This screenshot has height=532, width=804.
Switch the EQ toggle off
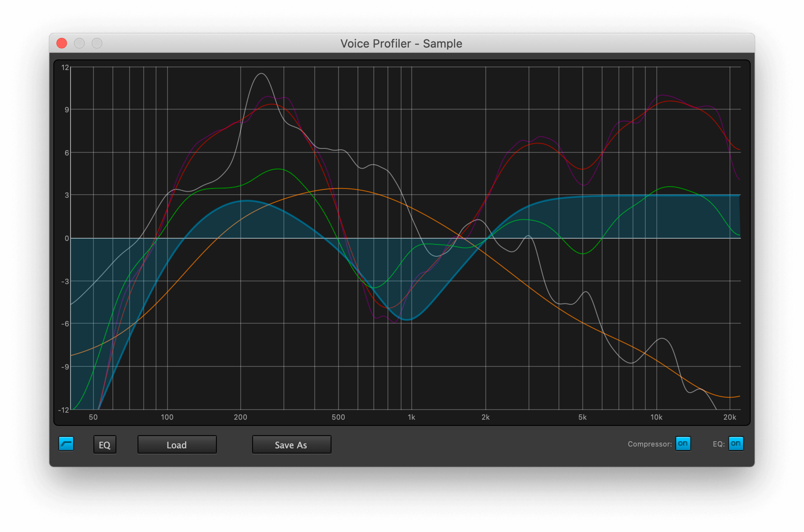[735, 444]
